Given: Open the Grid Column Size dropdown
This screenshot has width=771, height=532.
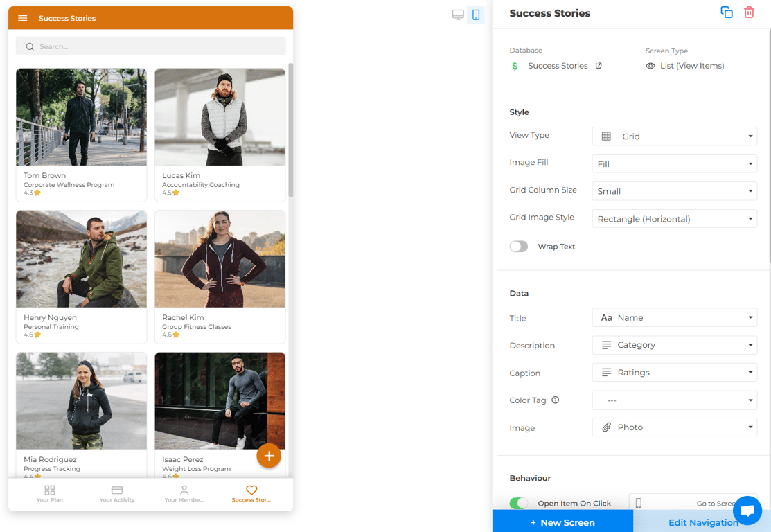Looking at the screenshot, I should tap(674, 191).
